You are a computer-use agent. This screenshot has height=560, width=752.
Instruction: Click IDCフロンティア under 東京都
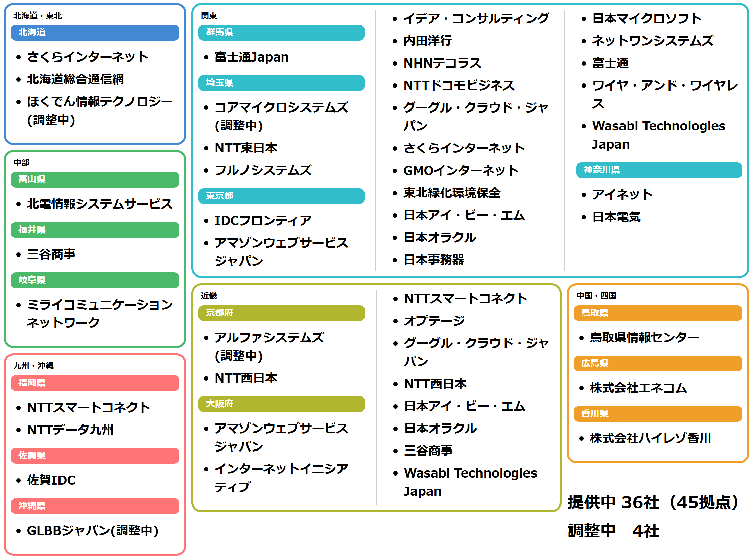point(263,220)
